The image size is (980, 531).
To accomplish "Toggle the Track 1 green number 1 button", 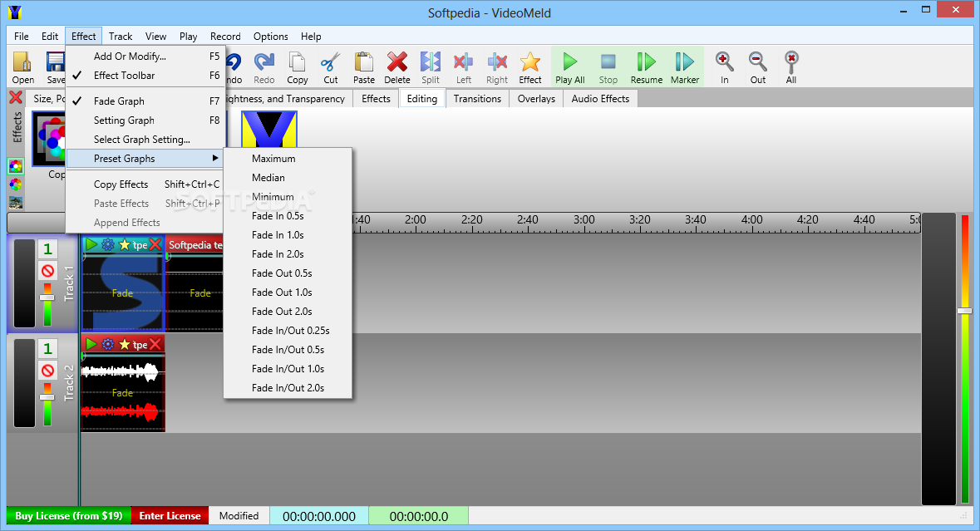I will click(x=47, y=249).
